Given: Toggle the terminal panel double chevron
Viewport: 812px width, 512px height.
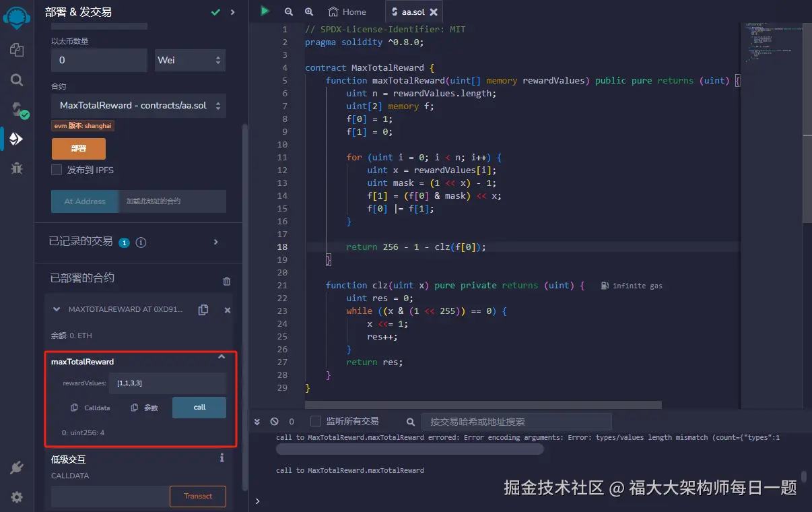Looking at the screenshot, I should [257, 422].
